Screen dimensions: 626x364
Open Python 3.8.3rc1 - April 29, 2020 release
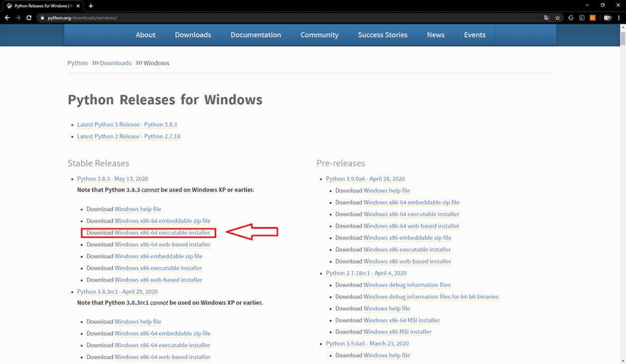pos(118,291)
